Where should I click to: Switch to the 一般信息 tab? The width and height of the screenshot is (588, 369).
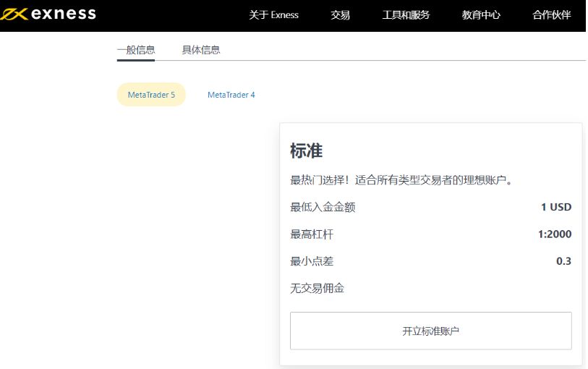pyautogui.click(x=136, y=50)
